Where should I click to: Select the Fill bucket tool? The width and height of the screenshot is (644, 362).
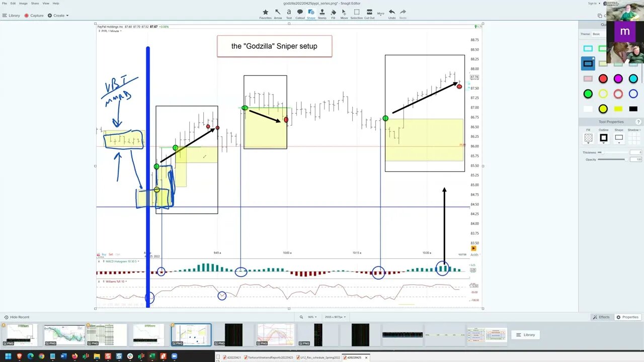(333, 14)
